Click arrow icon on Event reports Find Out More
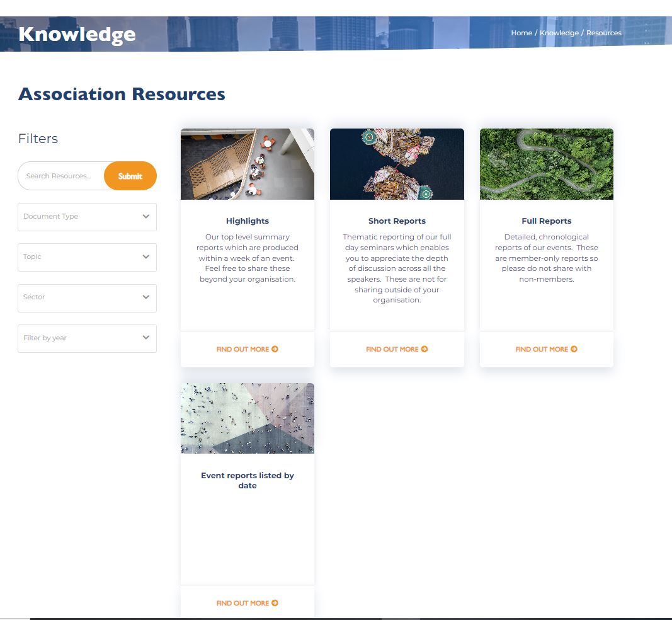672x620 pixels. (x=275, y=603)
